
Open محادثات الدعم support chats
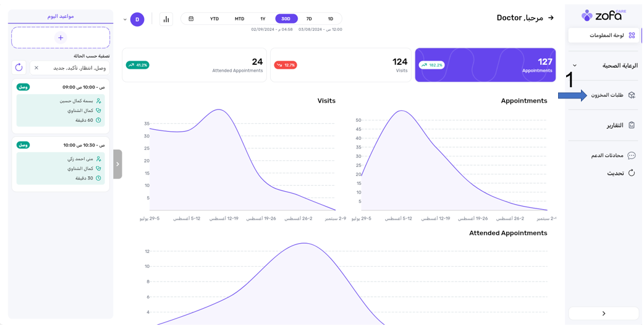(607, 155)
